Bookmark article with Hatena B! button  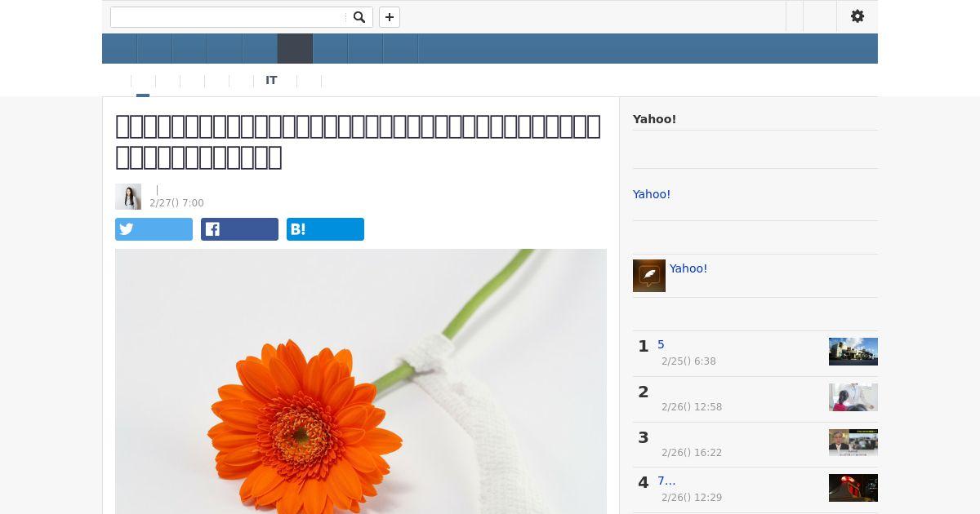click(x=325, y=229)
